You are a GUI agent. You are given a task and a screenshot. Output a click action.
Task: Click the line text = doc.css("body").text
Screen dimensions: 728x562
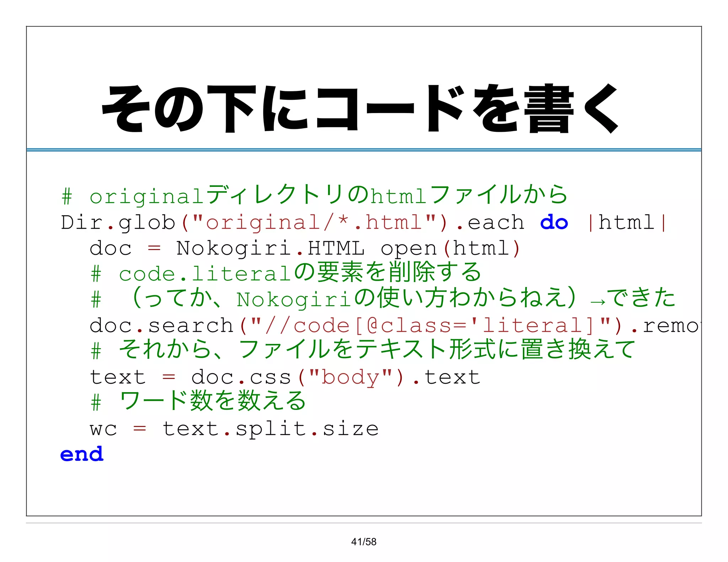point(285,377)
